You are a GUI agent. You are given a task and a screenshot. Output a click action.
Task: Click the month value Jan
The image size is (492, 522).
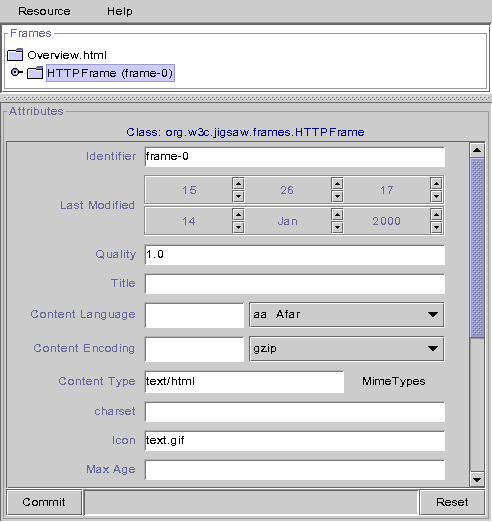[287, 221]
